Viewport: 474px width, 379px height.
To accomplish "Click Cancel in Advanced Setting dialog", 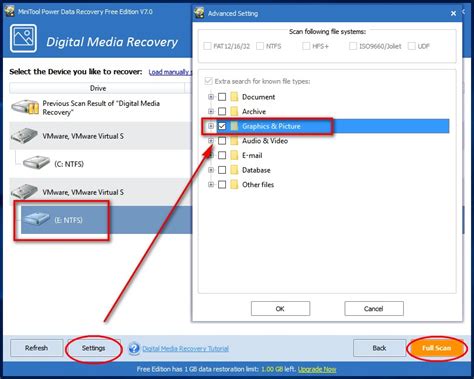I will coord(374,309).
